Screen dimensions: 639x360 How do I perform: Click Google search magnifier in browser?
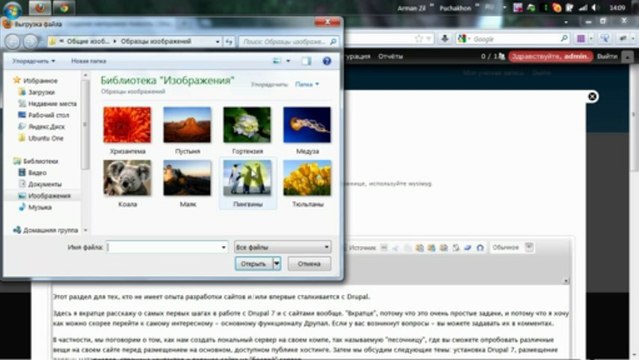click(x=564, y=39)
